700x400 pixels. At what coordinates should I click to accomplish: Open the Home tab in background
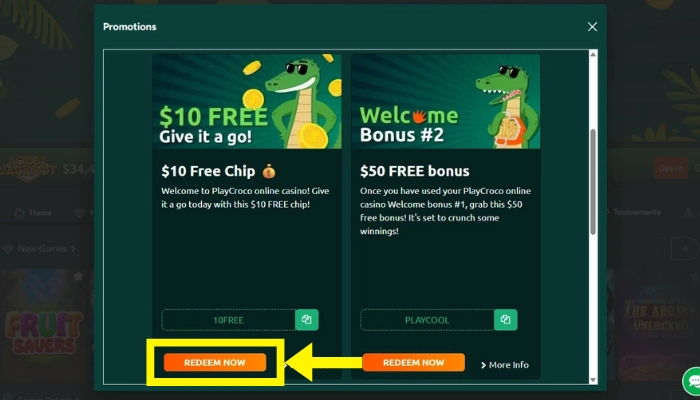(33, 212)
